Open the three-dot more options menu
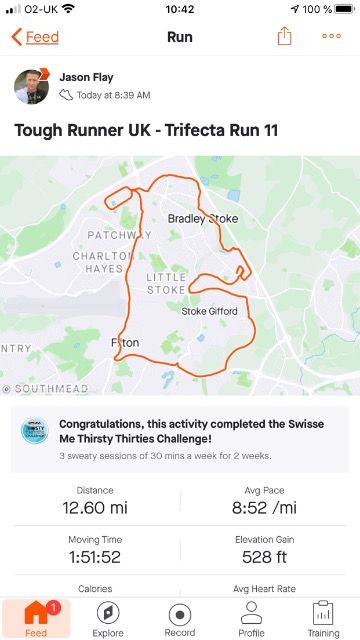The height and width of the screenshot is (640, 360). (x=331, y=36)
